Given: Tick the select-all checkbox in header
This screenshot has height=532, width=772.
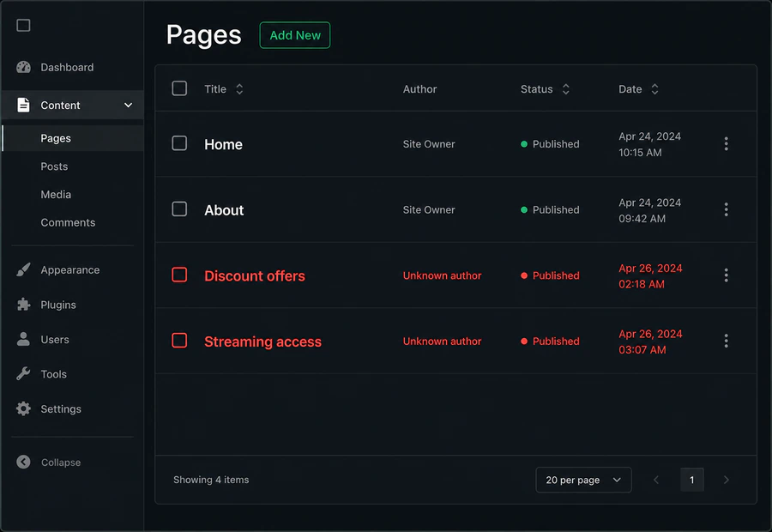Looking at the screenshot, I should (x=179, y=88).
